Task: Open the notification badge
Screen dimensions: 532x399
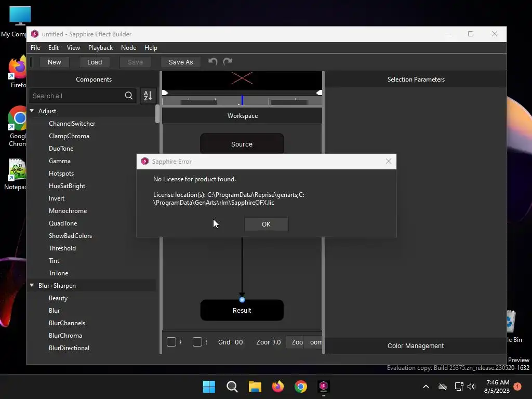Action: pos(517,386)
